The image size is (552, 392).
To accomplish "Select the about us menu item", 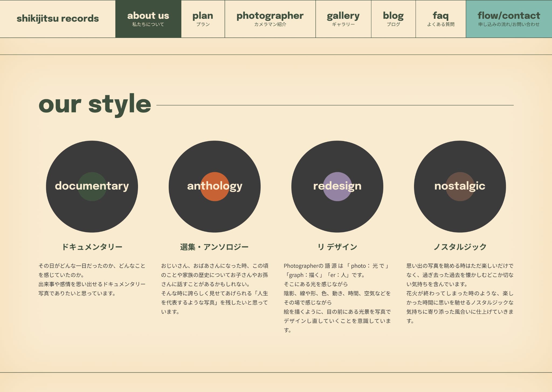I will click(148, 19).
